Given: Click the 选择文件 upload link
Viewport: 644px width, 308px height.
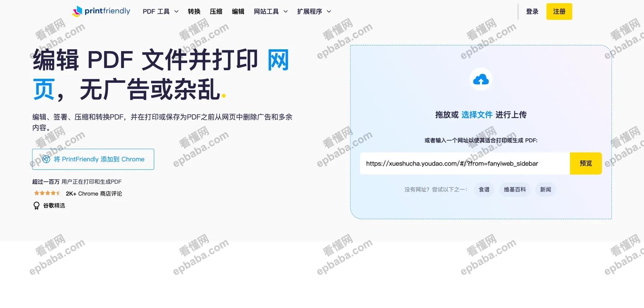Looking at the screenshot, I should [477, 115].
